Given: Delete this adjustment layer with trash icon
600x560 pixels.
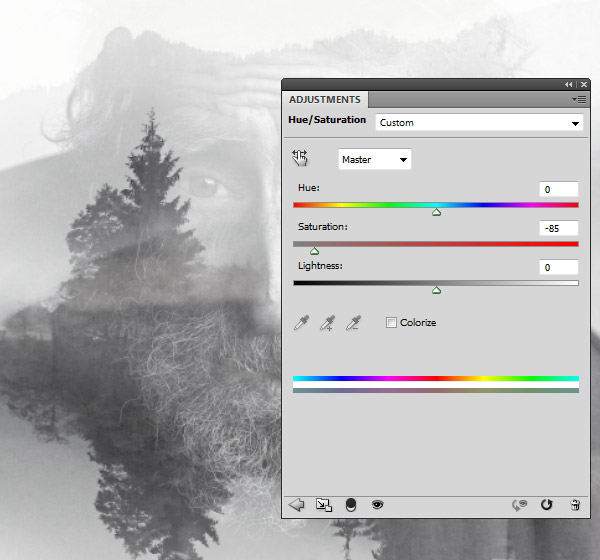Looking at the screenshot, I should click(575, 505).
